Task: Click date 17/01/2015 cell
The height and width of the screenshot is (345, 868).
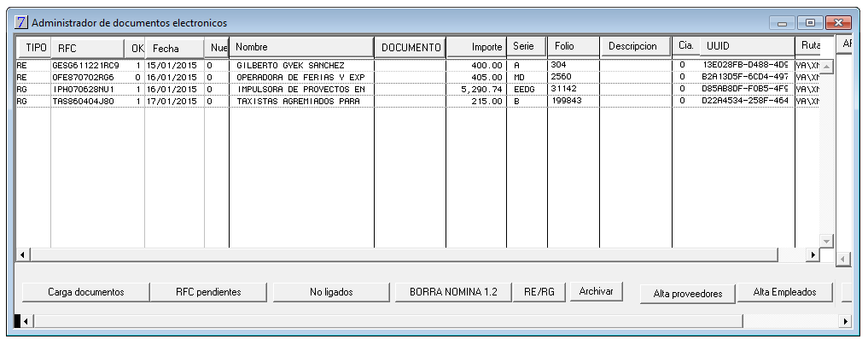Action: 172,102
